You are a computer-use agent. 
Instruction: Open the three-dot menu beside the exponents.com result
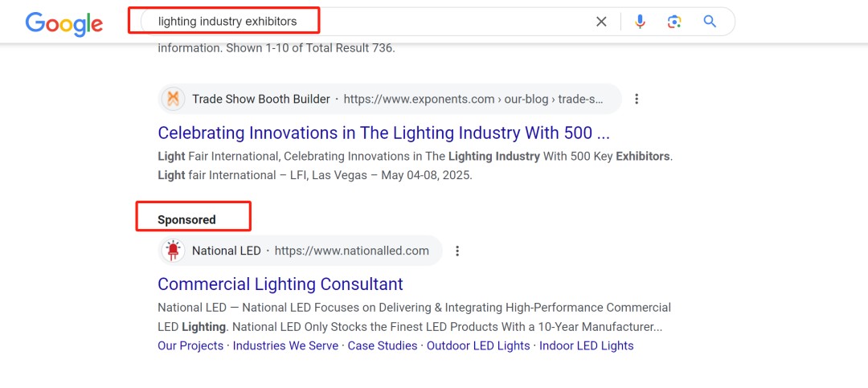(x=637, y=99)
